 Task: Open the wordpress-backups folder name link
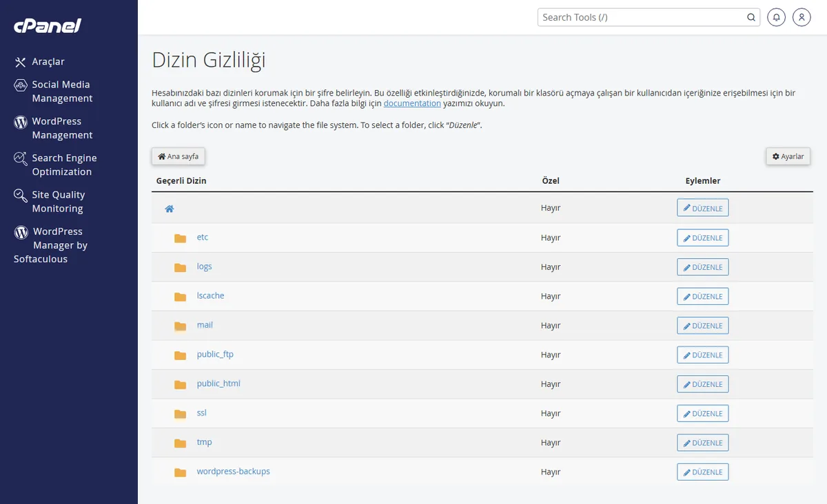tap(234, 471)
